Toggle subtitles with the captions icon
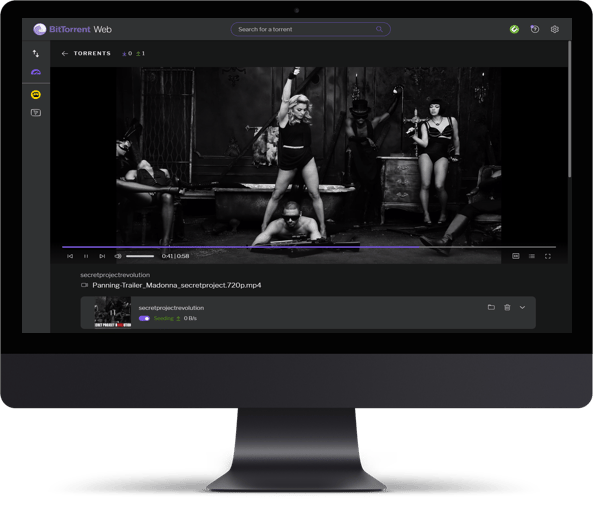The width and height of the screenshot is (593, 506). (515, 256)
